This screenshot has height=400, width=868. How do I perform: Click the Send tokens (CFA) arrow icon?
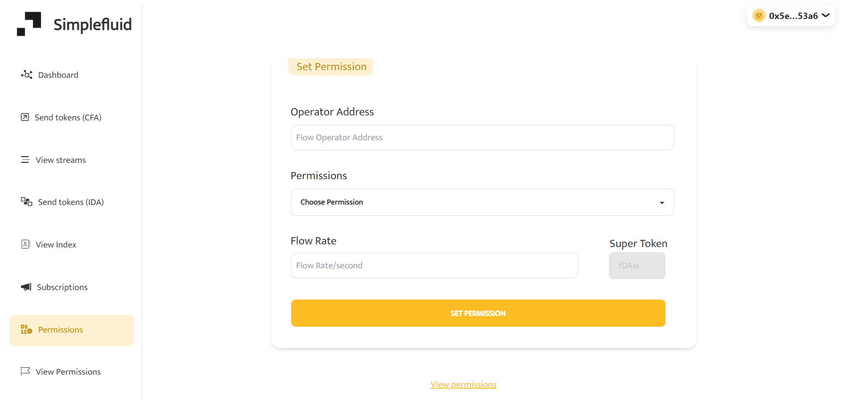(x=25, y=117)
